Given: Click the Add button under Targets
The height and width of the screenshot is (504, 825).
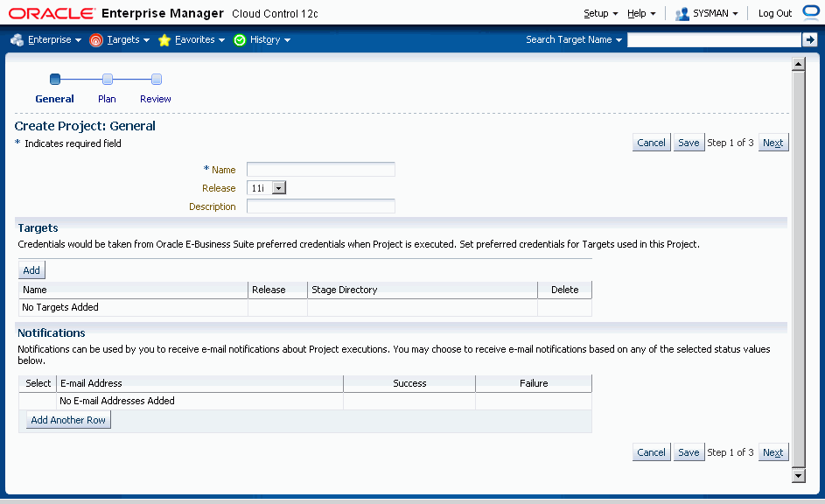Looking at the screenshot, I should (x=31, y=270).
